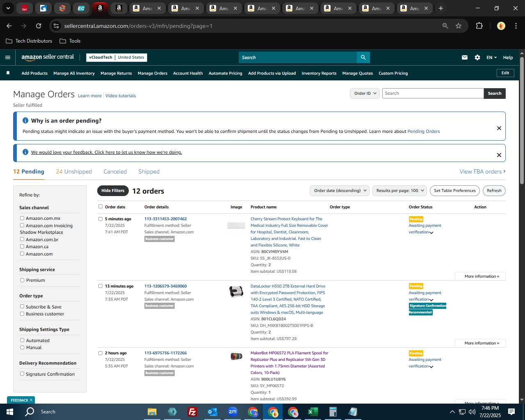Open the Order ID search type dropdown
Screen dimensions: 525x420
[365, 94]
